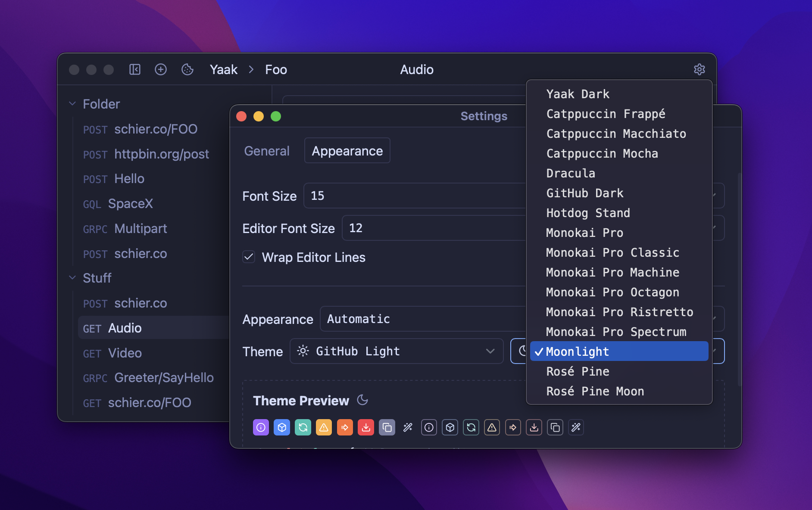Choose Catppuccin Frappé theme
The height and width of the screenshot is (510, 812).
(619, 114)
